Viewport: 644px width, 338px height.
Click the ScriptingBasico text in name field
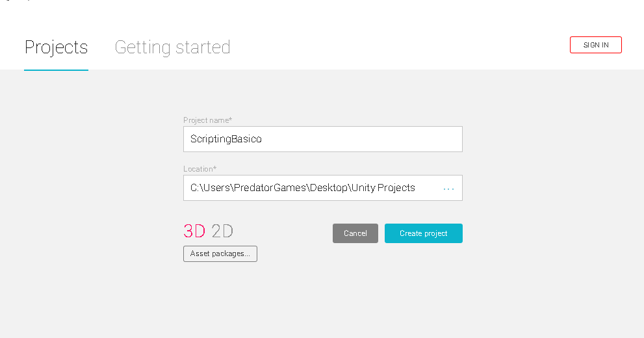tap(225, 139)
